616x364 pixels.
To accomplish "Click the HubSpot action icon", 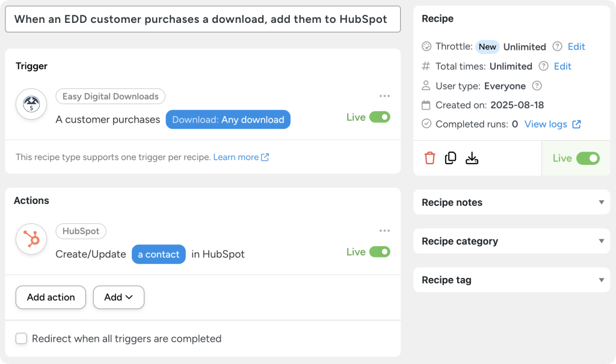I will [x=31, y=239].
